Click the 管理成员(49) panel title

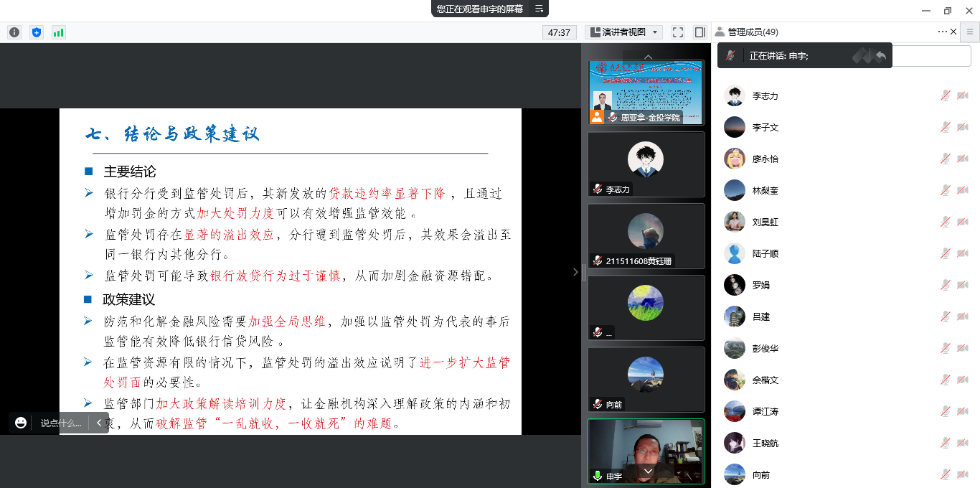pos(752,32)
